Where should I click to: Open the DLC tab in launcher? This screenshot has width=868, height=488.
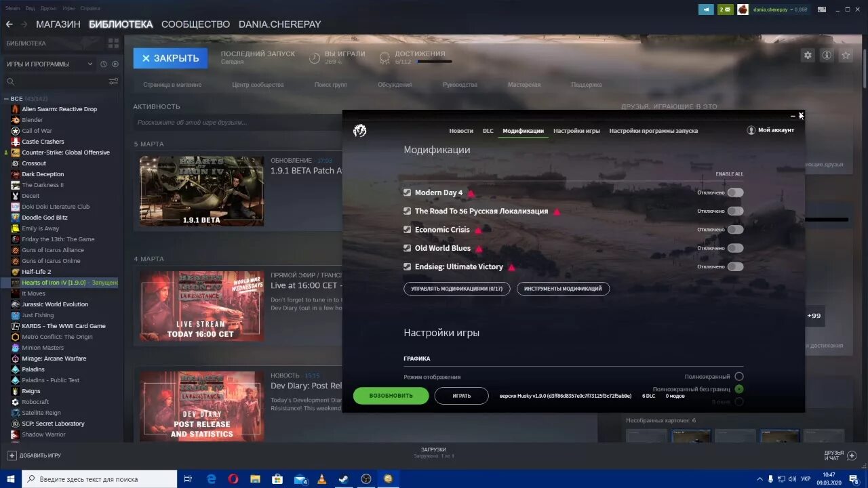pyautogui.click(x=488, y=131)
